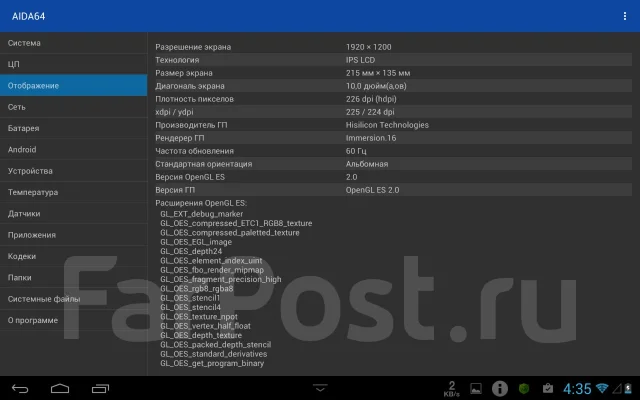Select the GL_OES_packed_depth_stencil entry
The height and width of the screenshot is (400, 640).
coord(216,344)
